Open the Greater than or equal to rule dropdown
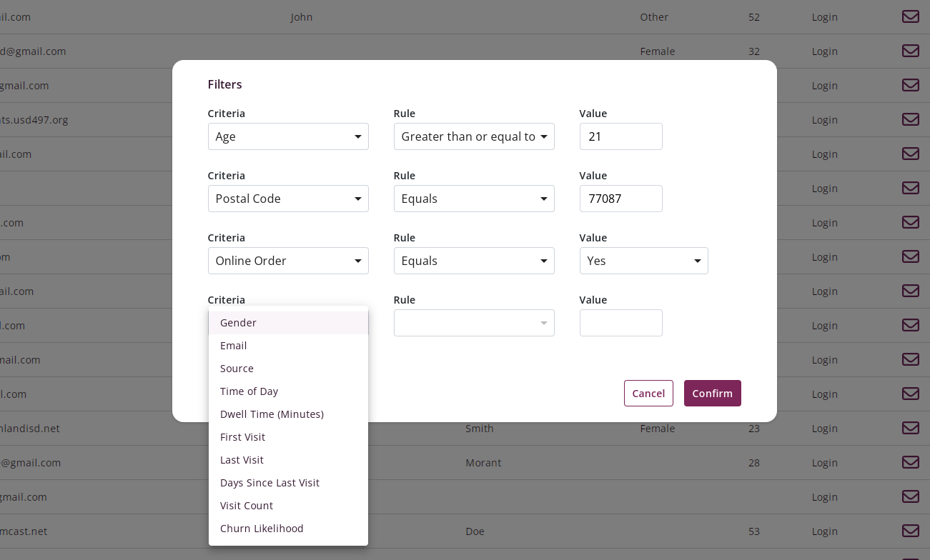This screenshot has width=930, height=560. [x=474, y=136]
